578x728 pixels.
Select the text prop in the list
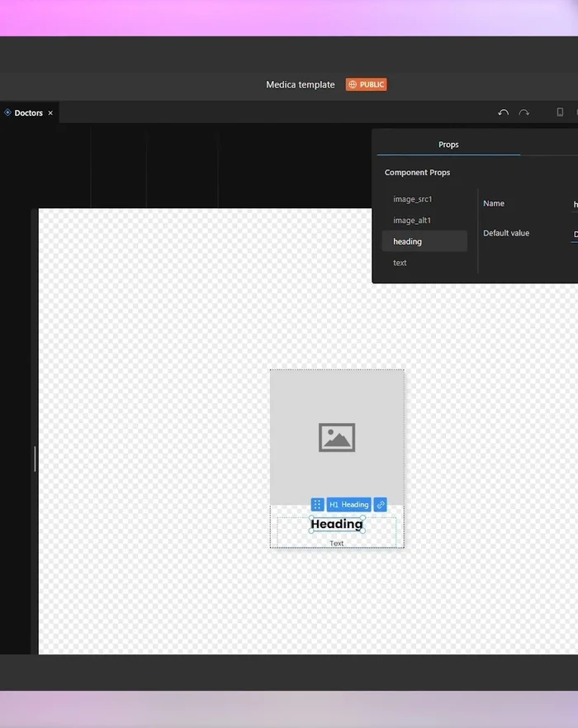[400, 263]
